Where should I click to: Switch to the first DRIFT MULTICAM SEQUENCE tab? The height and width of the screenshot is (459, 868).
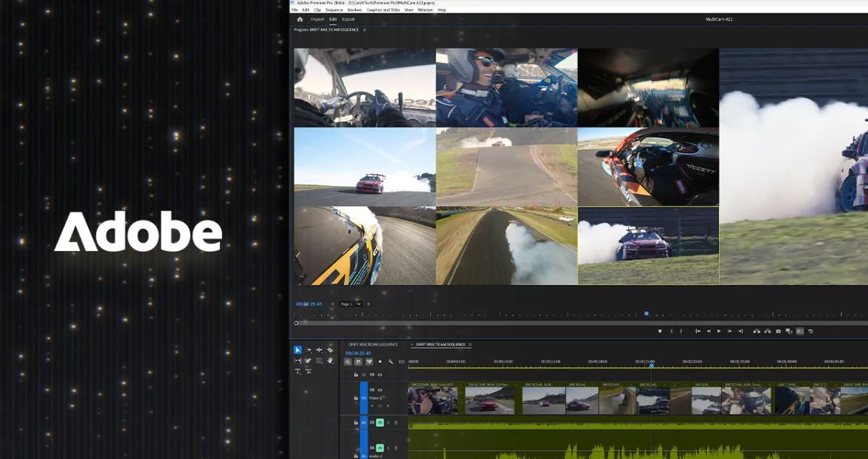pos(373,345)
